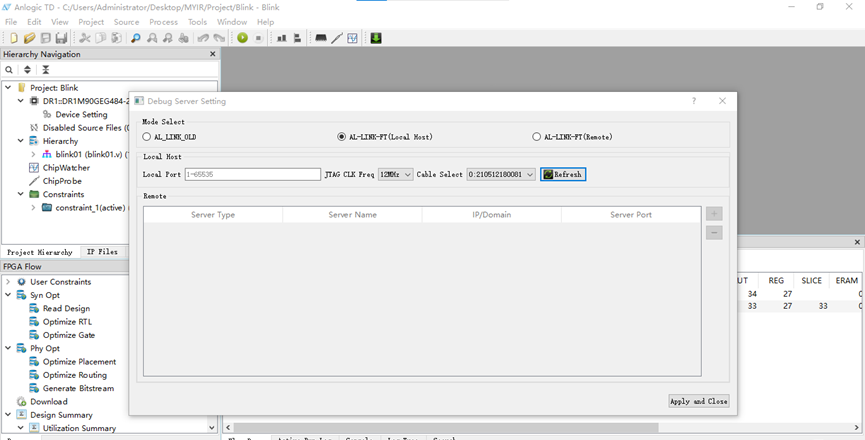Viewport: 865px width, 440px height.
Task: Collapse the Project: Blink tree node
Action: pyautogui.click(x=8, y=88)
